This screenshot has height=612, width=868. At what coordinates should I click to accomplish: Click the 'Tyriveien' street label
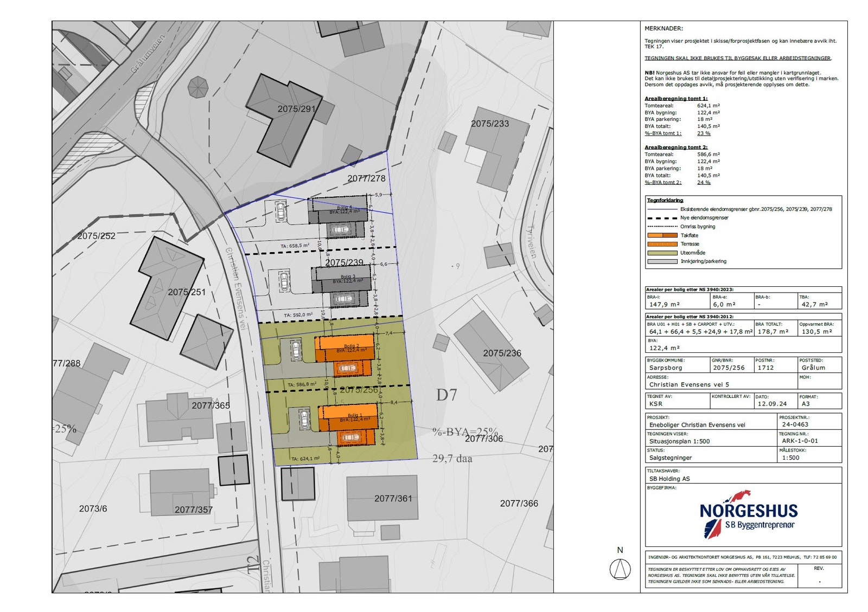click(x=532, y=241)
